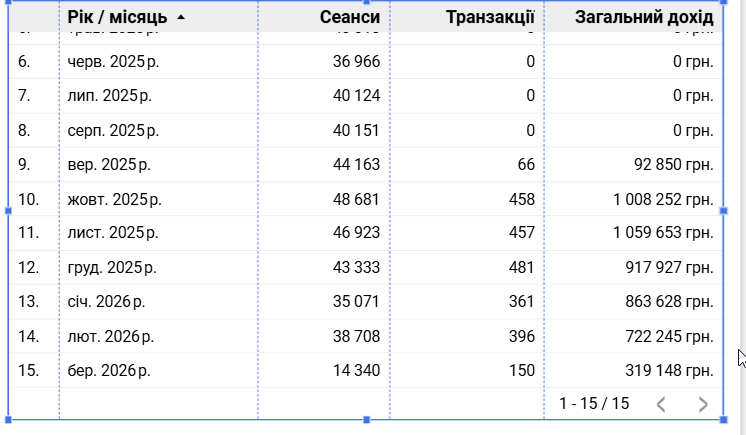
Task: Click the bottom-center resize handle
Action: tap(366, 419)
